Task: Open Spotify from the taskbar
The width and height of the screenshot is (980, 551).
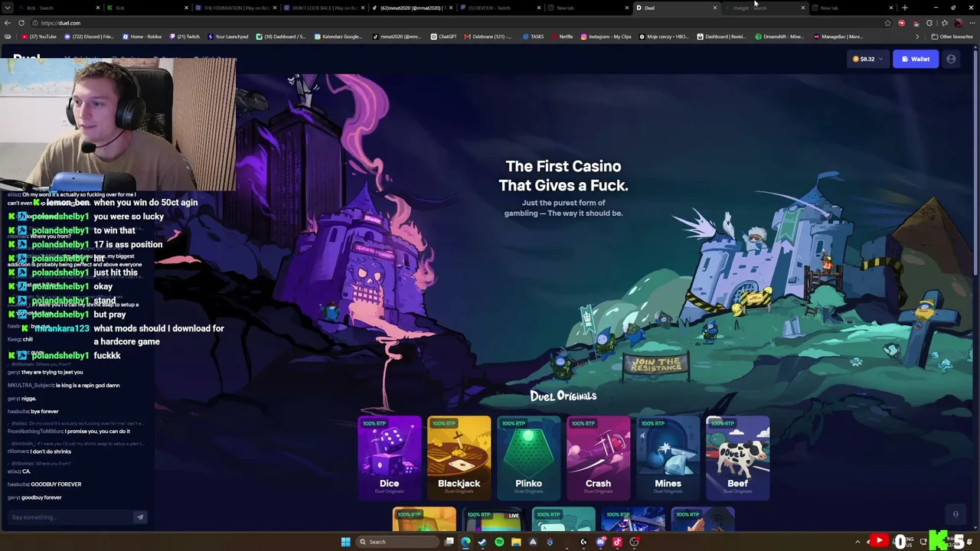Action: pos(499,542)
